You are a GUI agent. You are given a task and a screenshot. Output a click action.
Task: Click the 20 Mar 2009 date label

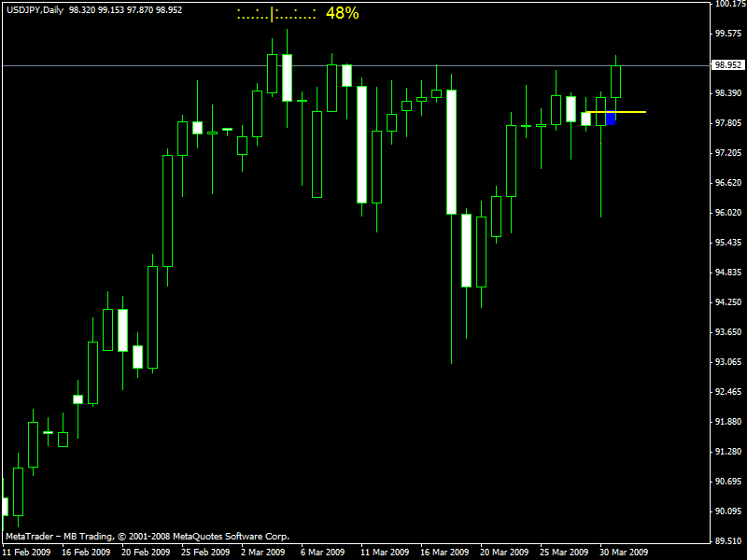[x=504, y=553]
